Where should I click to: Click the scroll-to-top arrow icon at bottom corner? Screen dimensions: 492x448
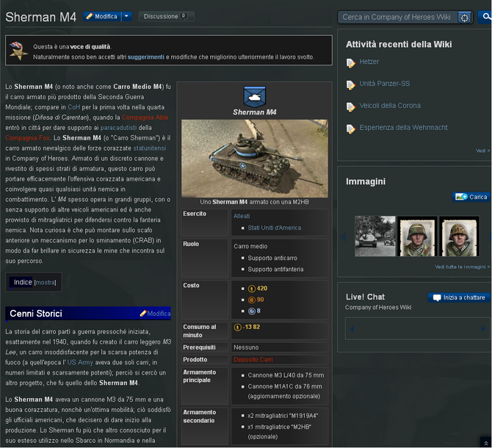coord(485,442)
